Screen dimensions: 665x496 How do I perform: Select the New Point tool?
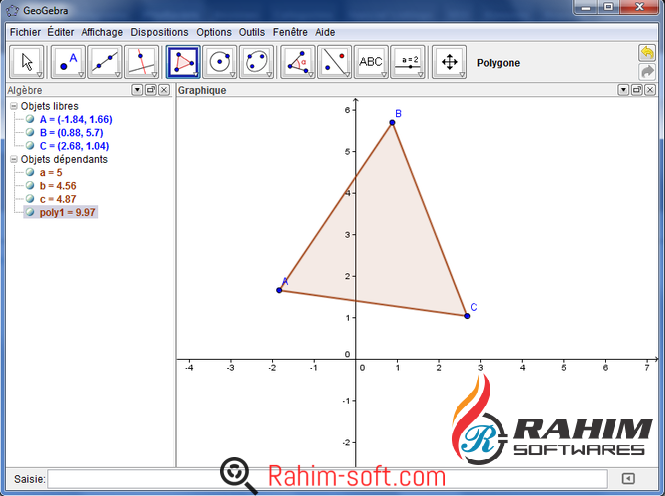point(68,62)
